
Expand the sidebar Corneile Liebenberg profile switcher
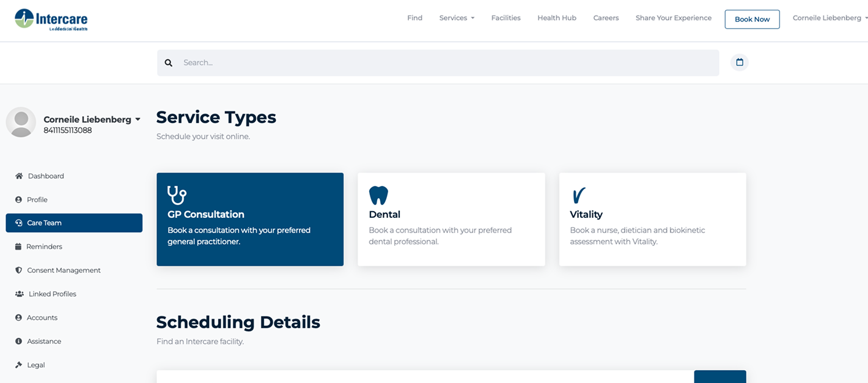pyautogui.click(x=92, y=119)
